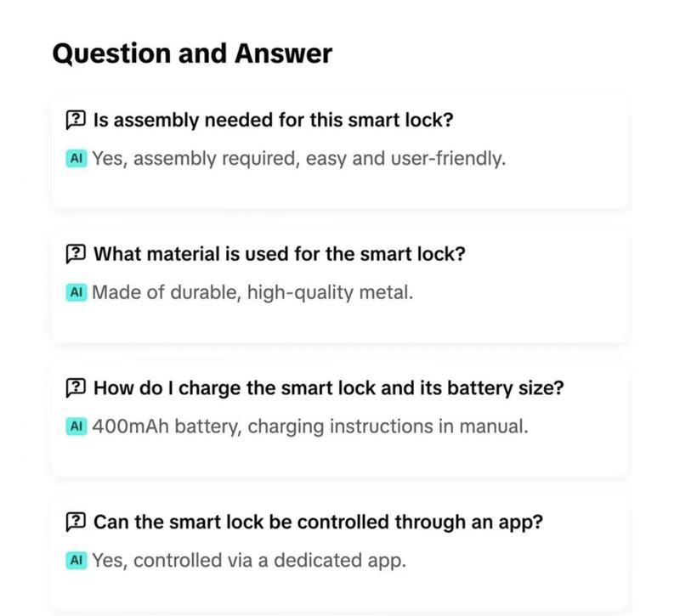
Task: Click the question icon beside charging question
Action: pos(76,388)
